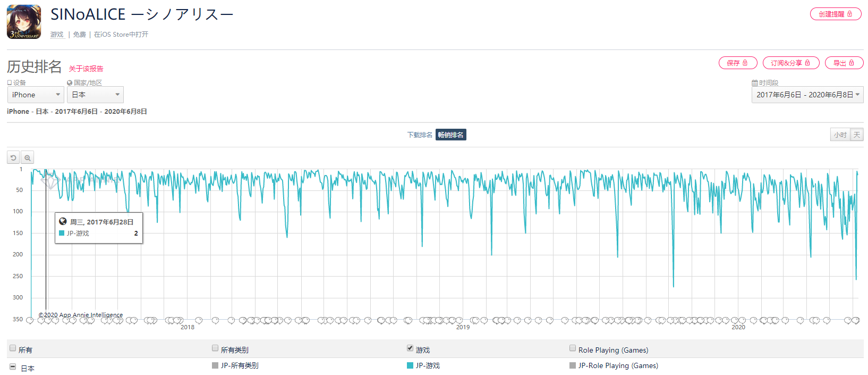Switch to 下载排名 tab
This screenshot has height=375, width=868.
pyautogui.click(x=420, y=135)
